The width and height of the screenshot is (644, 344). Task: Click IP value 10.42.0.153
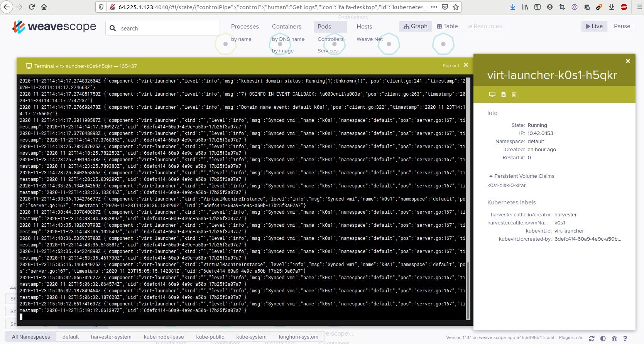540,133
